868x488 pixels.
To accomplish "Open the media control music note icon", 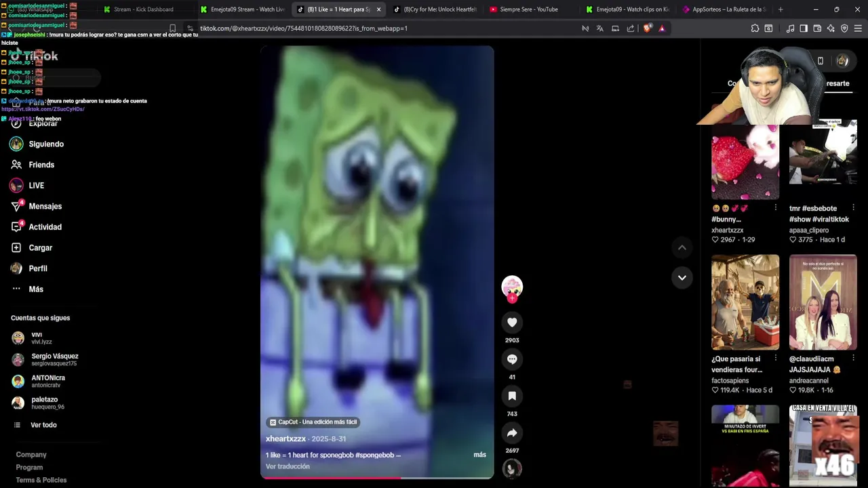I will click(x=790, y=28).
